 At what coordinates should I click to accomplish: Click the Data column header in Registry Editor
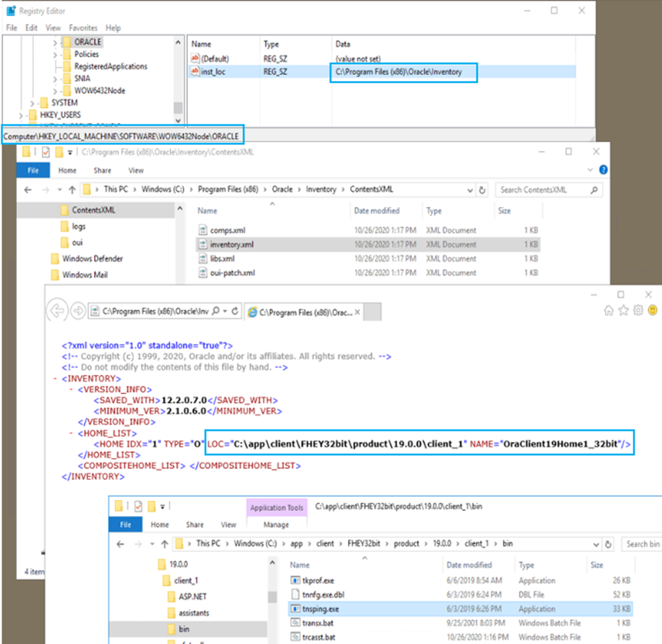(342, 44)
